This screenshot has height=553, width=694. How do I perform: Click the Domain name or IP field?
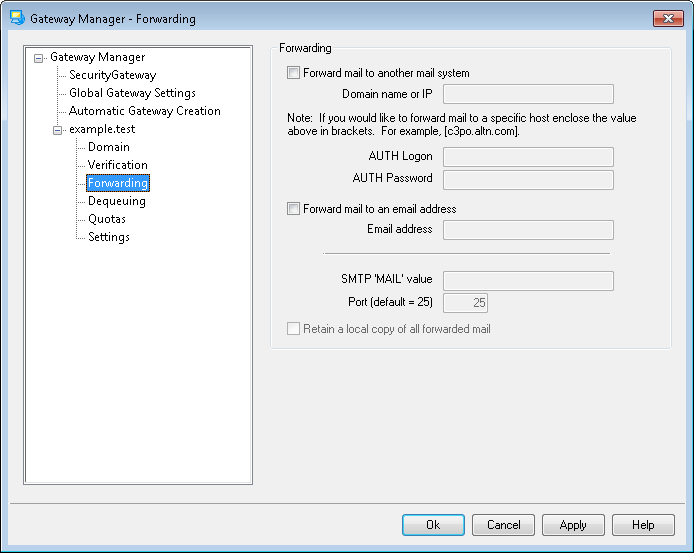[x=528, y=94]
